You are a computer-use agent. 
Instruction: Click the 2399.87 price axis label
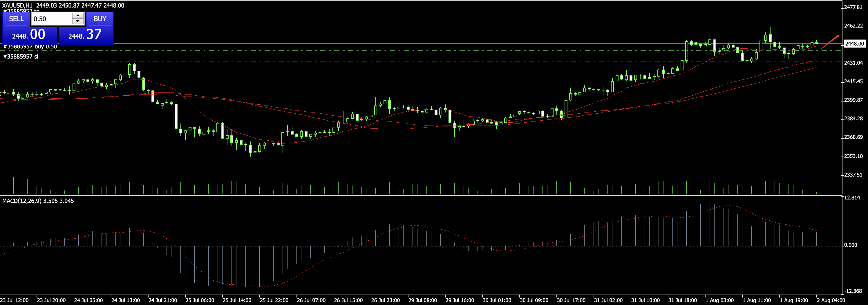(853, 100)
